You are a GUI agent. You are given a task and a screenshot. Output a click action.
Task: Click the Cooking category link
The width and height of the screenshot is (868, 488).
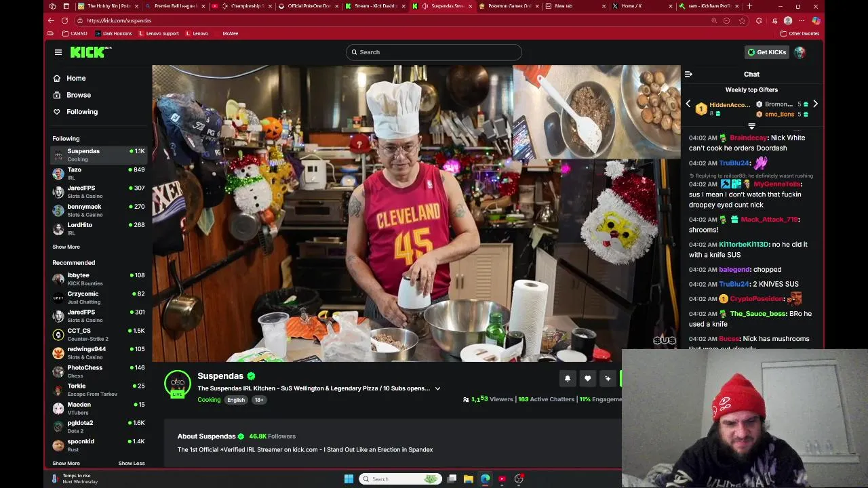(209, 400)
